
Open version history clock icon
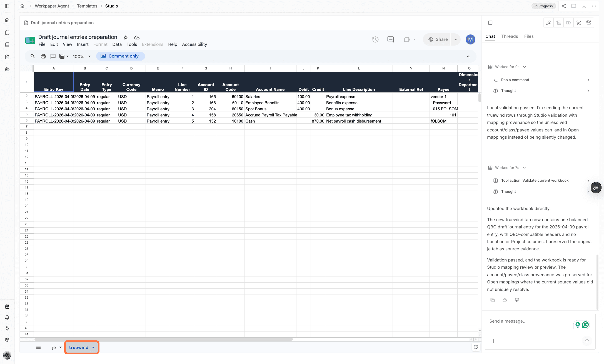pos(375,39)
